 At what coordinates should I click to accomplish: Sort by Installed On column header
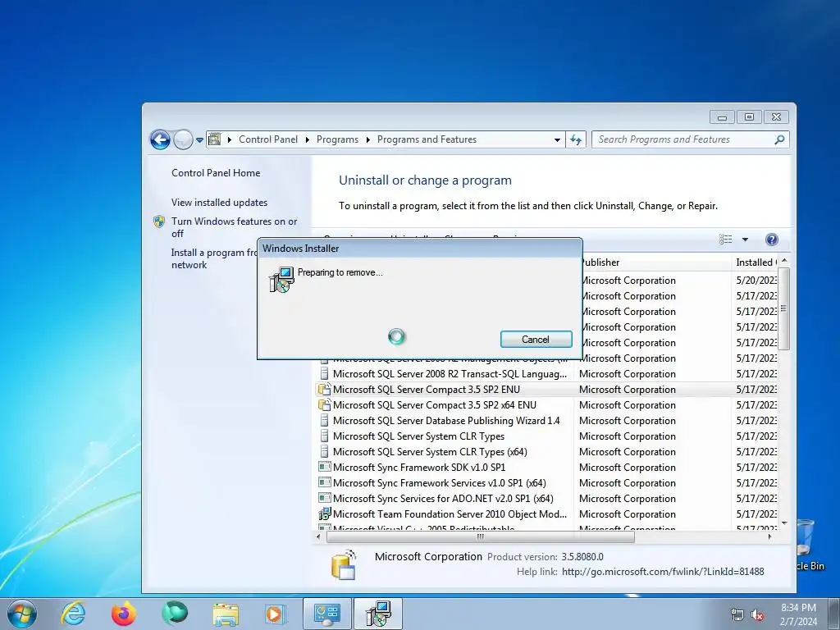tap(756, 262)
